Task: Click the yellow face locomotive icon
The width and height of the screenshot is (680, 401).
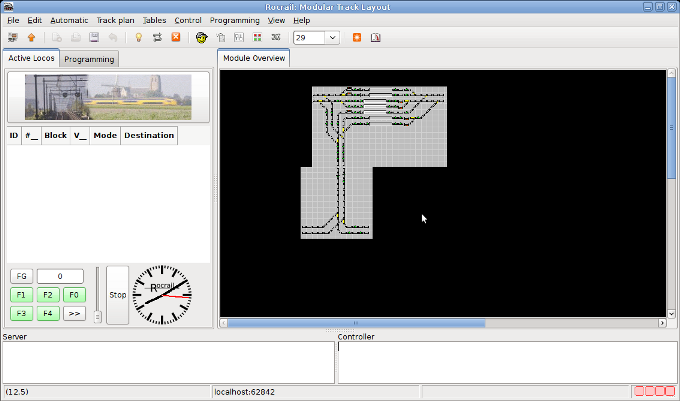Action: click(x=201, y=38)
